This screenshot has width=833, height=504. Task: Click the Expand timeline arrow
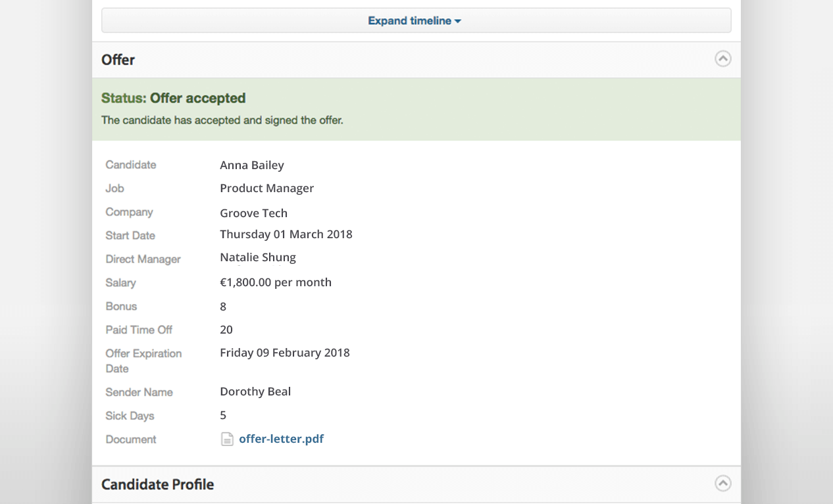tap(458, 21)
